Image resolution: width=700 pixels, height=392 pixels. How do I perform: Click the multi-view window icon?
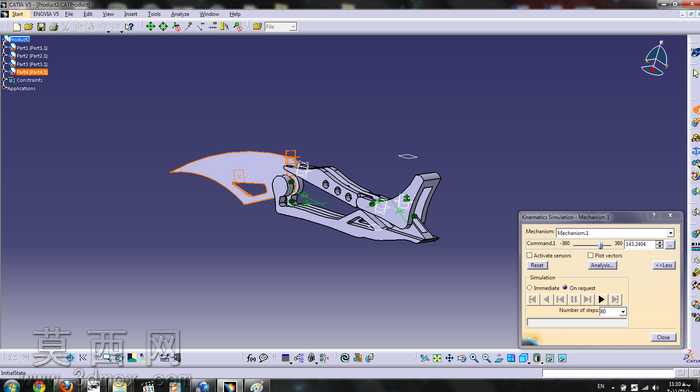pos(511,358)
